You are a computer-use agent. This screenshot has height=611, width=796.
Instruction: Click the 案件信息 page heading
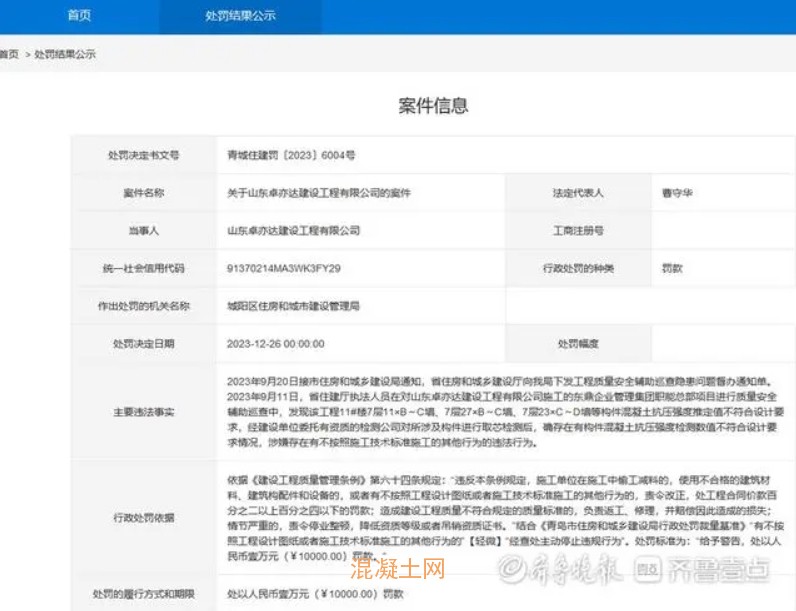pos(433,106)
